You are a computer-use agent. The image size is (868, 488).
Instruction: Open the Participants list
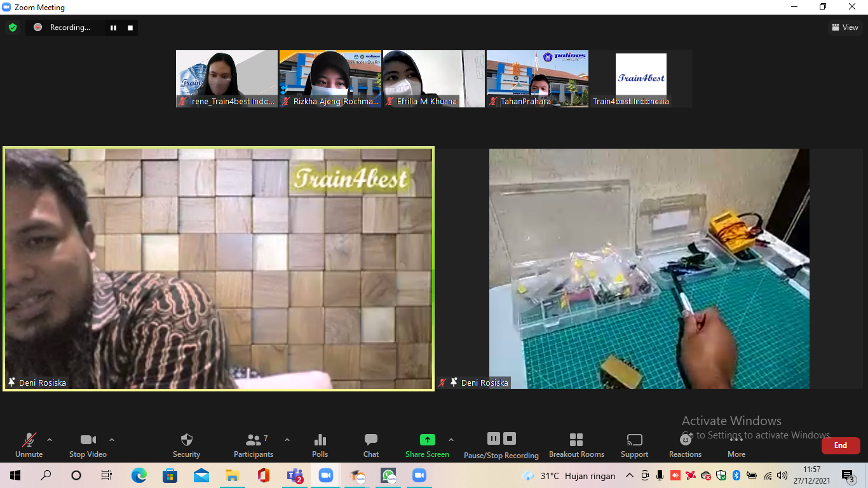coord(254,440)
